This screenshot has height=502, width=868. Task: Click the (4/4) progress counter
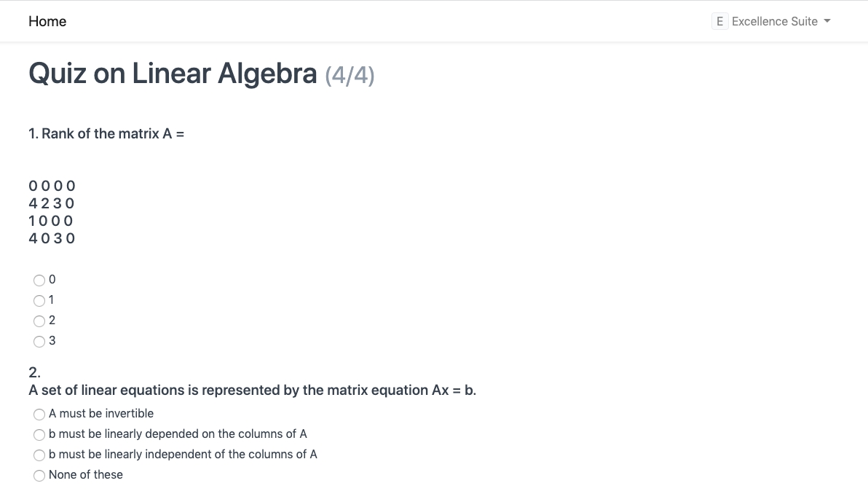tap(350, 75)
